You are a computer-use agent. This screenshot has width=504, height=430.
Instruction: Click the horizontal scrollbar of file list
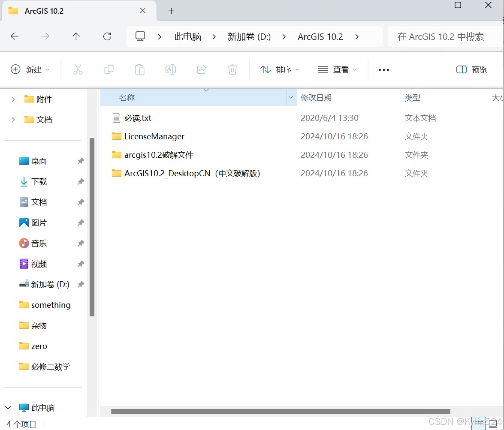[281, 412]
